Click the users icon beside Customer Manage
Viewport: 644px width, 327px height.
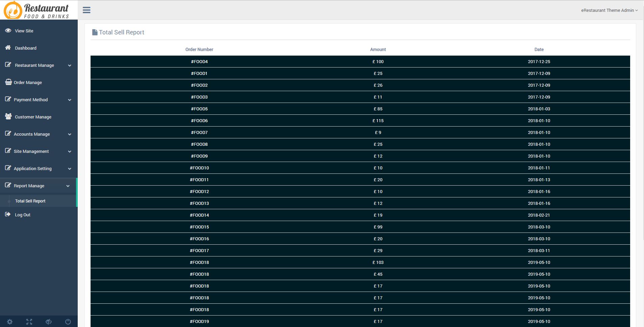tap(8, 116)
